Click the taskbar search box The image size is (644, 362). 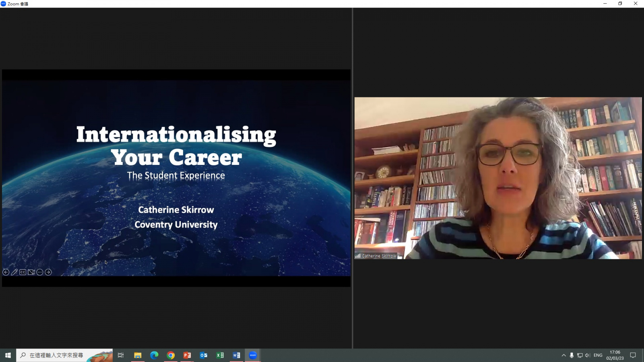[x=64, y=355]
